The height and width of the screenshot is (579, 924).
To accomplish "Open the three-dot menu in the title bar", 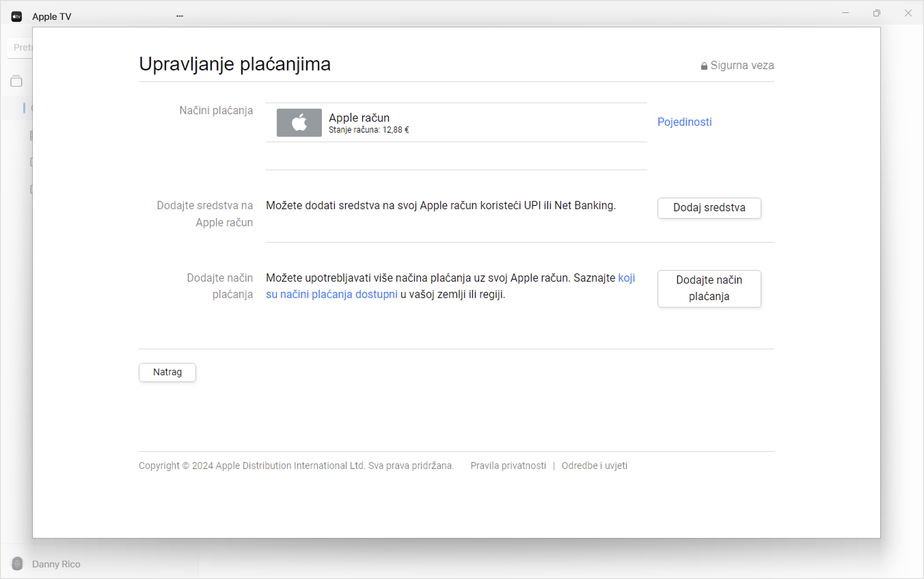I will [x=179, y=16].
